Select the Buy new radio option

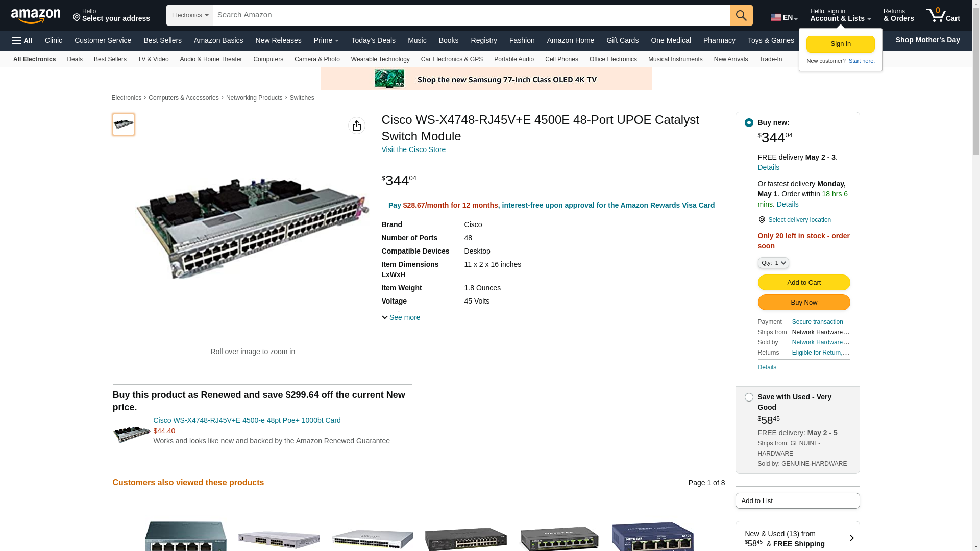click(749, 123)
